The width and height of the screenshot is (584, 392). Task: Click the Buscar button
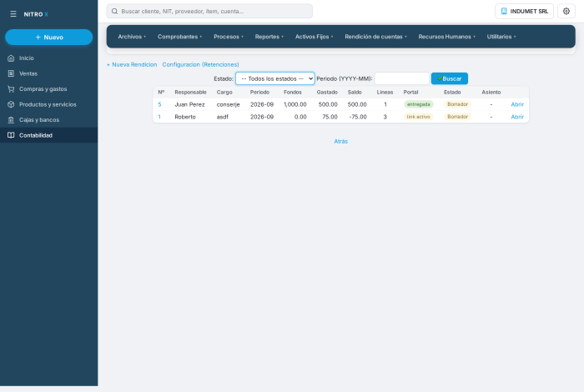[450, 78]
